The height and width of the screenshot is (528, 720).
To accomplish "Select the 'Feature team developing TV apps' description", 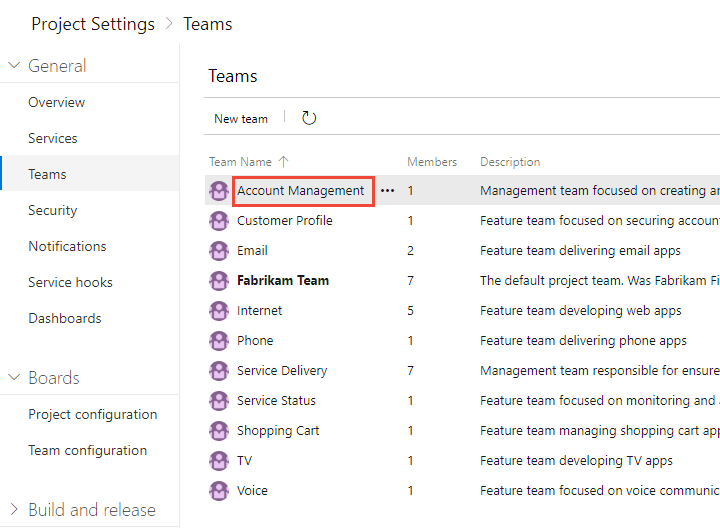I will [x=576, y=461].
